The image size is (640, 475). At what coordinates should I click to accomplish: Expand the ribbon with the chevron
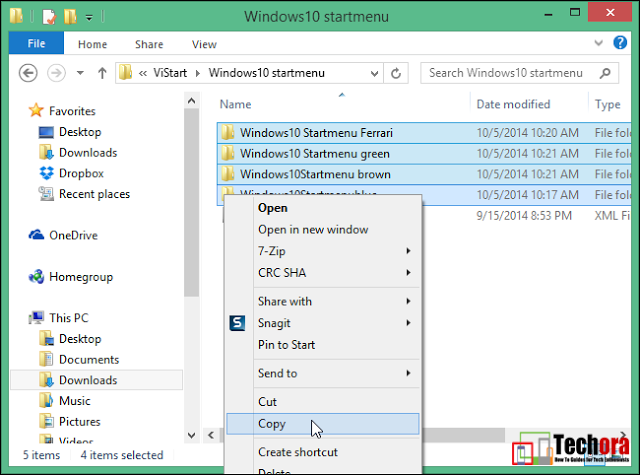[598, 43]
